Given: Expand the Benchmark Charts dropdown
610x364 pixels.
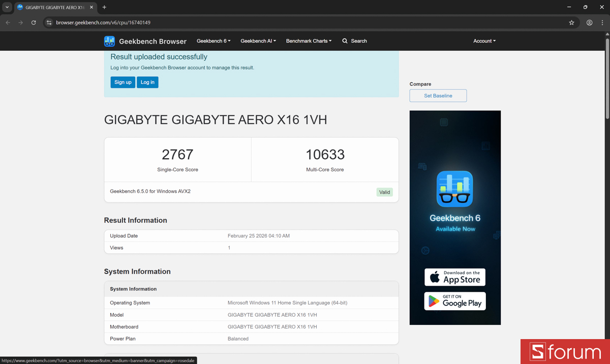Looking at the screenshot, I should pyautogui.click(x=309, y=41).
